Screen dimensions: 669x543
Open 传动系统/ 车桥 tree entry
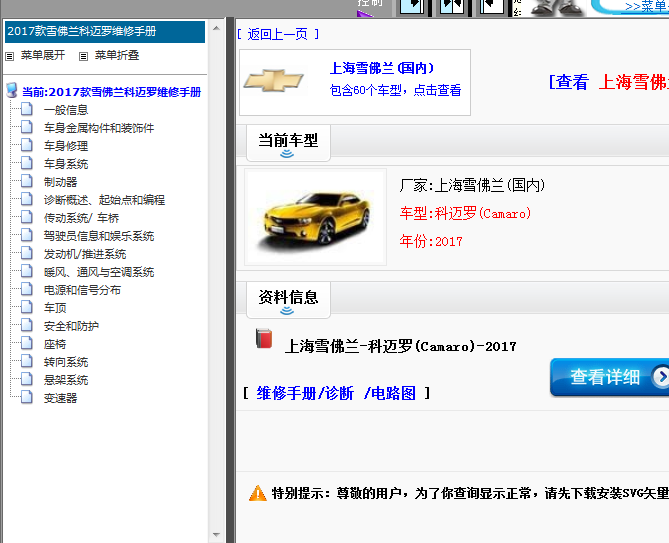pyautogui.click(x=81, y=218)
